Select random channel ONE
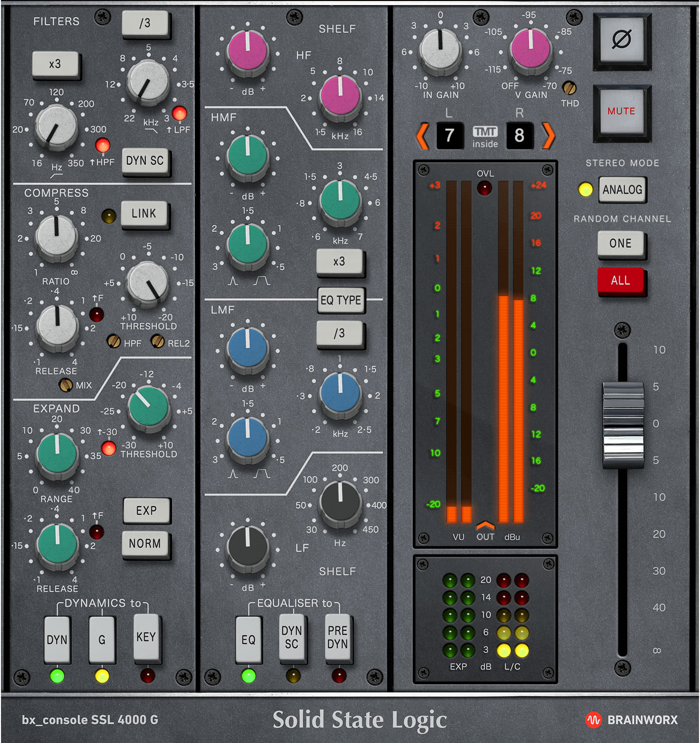The width and height of the screenshot is (700, 743). pos(620,243)
